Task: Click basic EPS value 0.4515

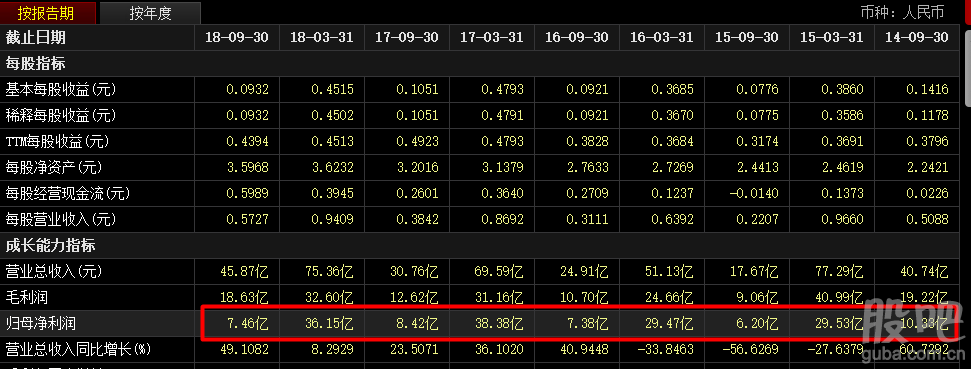Action: 332,90
